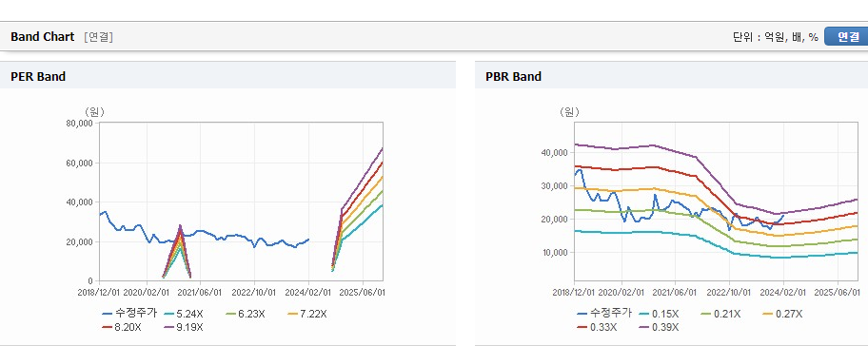This screenshot has height=346, width=868.
Task: Toggle the 7.22X legend series
Action: tap(307, 314)
